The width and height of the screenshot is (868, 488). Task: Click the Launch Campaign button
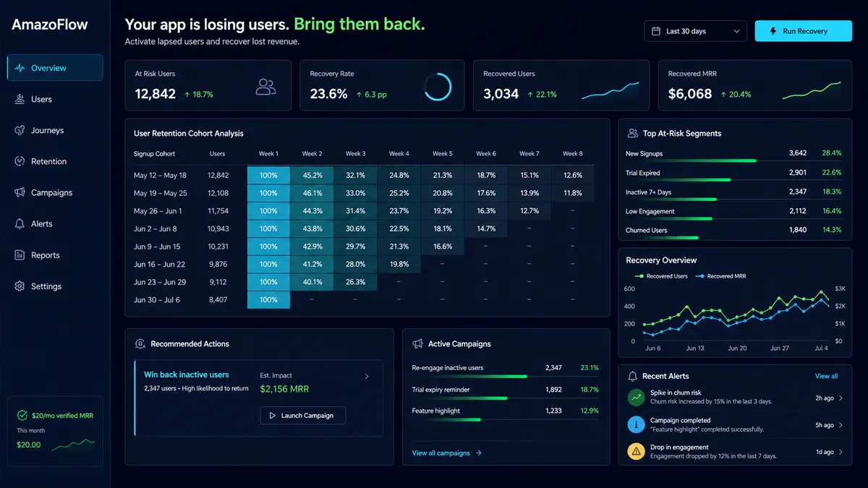302,416
